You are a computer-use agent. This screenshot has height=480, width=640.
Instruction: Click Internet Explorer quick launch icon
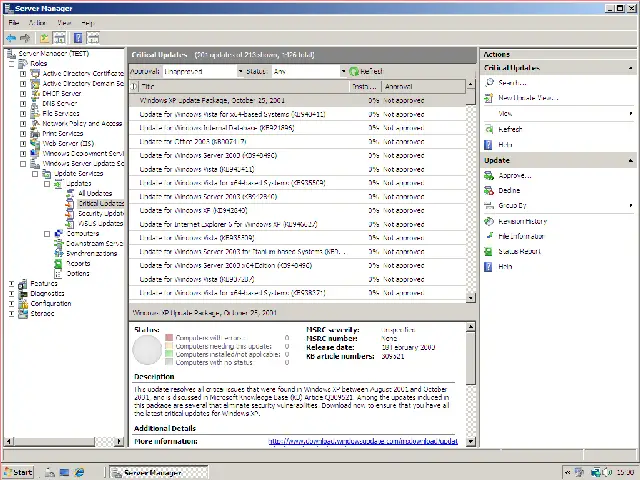79,472
